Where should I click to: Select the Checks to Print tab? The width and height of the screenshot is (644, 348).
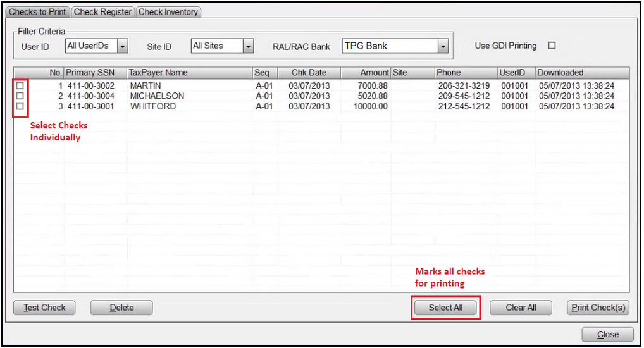[x=37, y=12]
